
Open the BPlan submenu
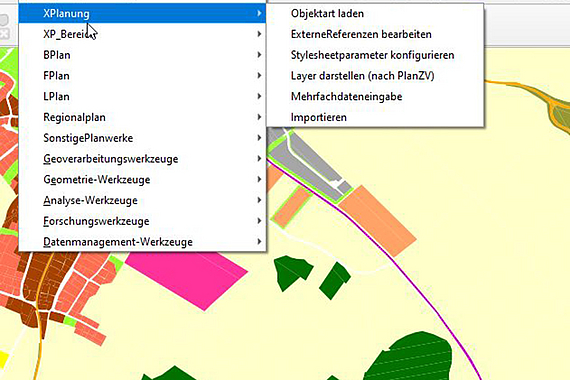coord(142,55)
